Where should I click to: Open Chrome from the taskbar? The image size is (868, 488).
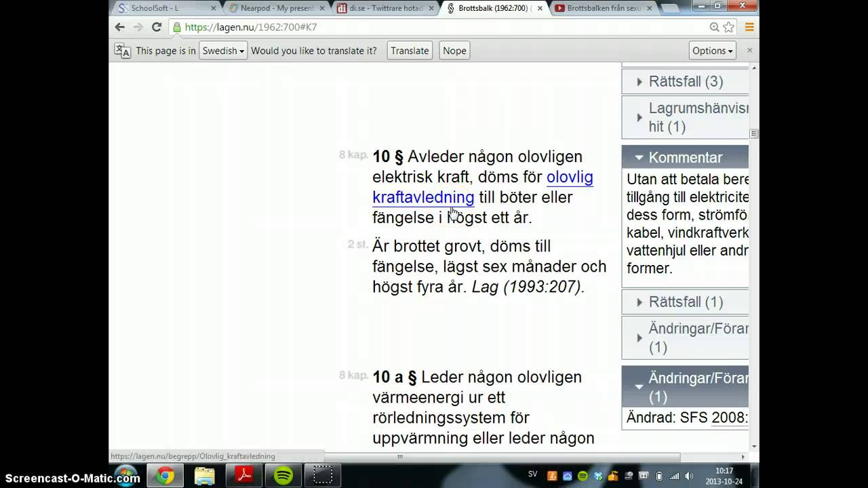coord(165,476)
